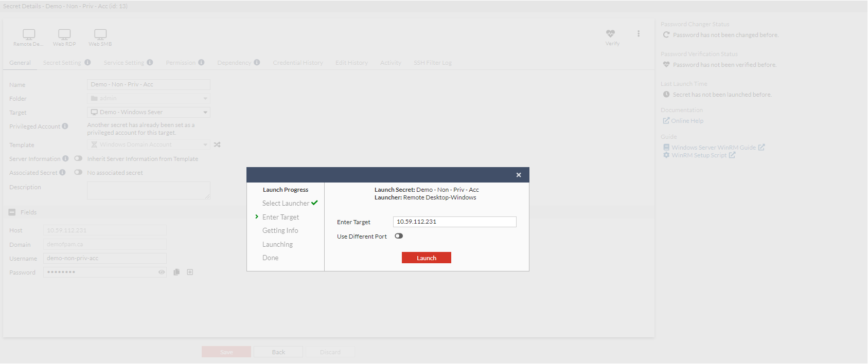Select the Launching progress step

277,244
